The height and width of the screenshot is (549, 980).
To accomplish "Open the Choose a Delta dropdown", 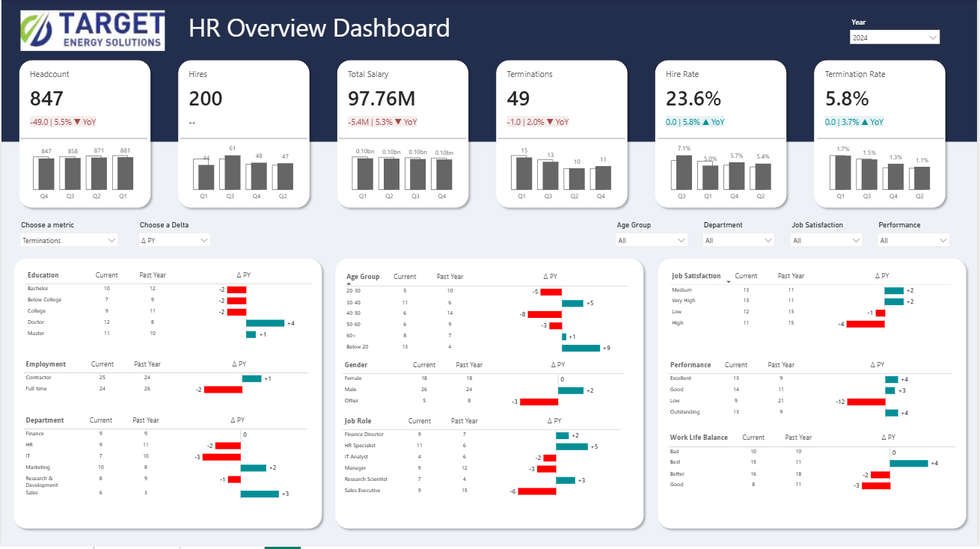I will click(x=175, y=240).
